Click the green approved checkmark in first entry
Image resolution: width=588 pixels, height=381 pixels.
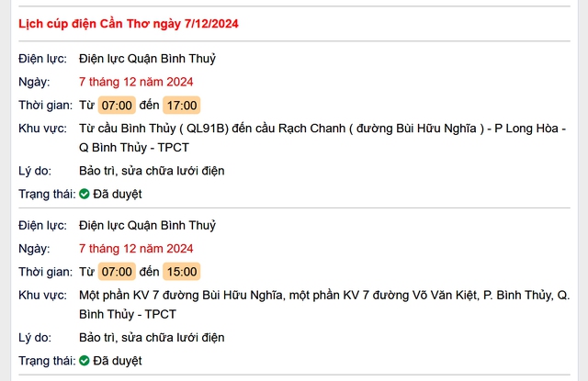click(85, 194)
